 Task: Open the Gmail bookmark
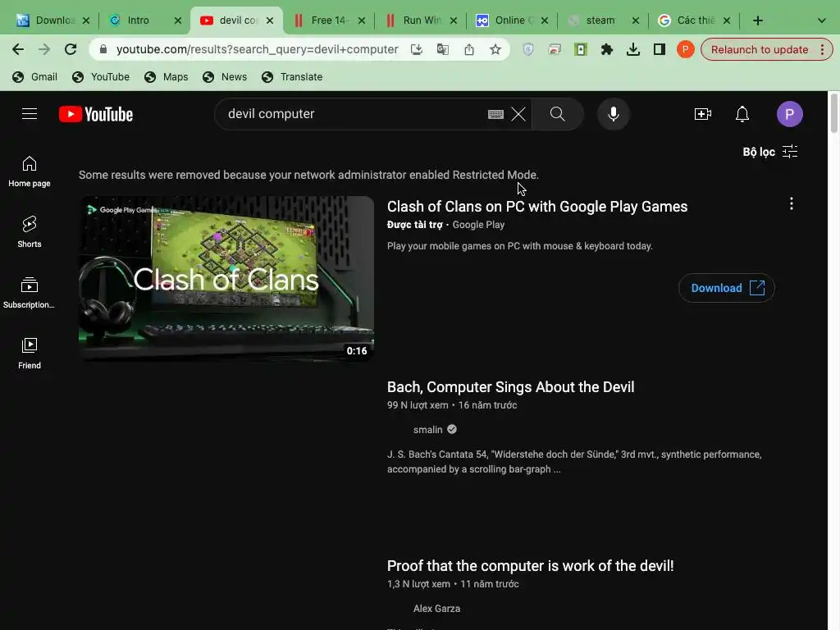34,76
